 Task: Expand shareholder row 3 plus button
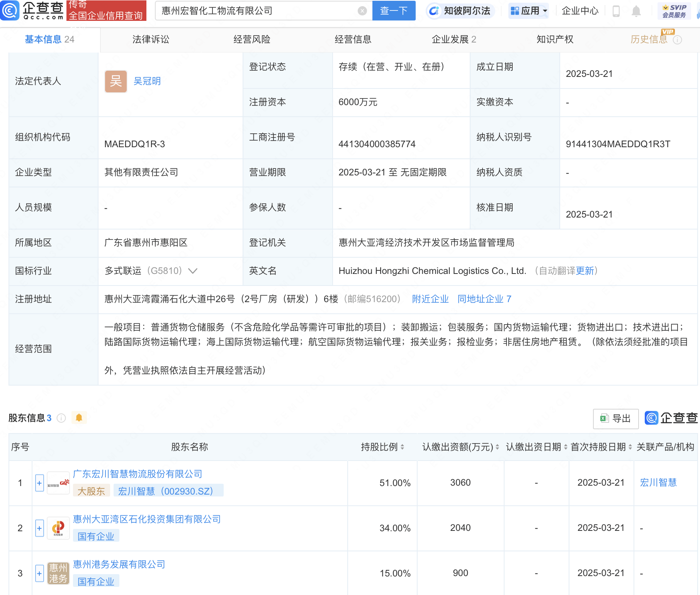click(x=39, y=573)
